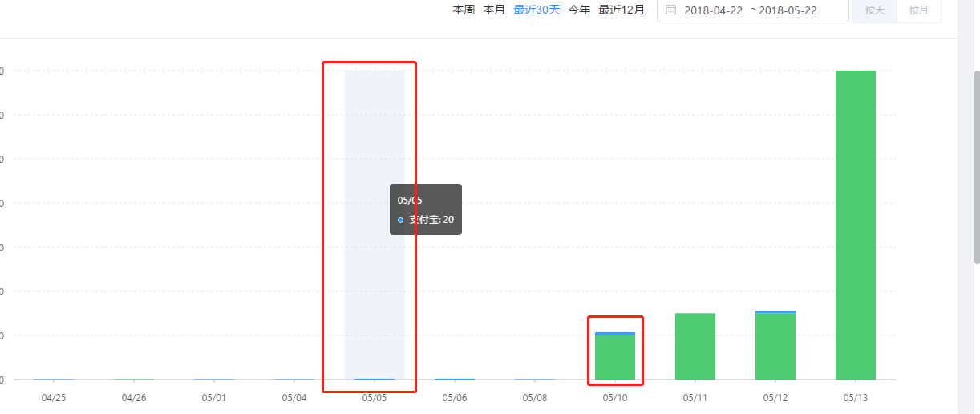
Task: Select the 最近30天 time range
Action: (x=537, y=10)
